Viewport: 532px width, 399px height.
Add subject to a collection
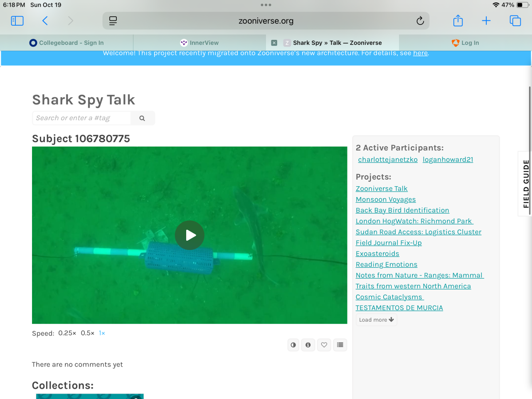340,345
